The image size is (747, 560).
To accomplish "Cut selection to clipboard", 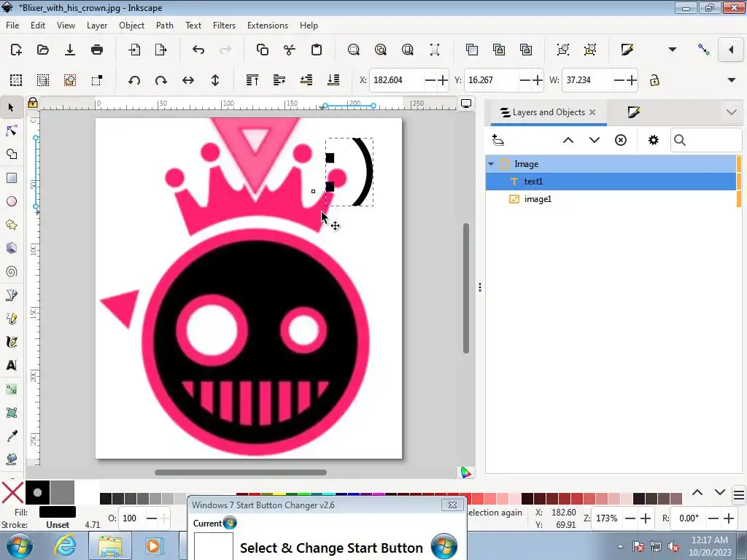I will tap(289, 50).
